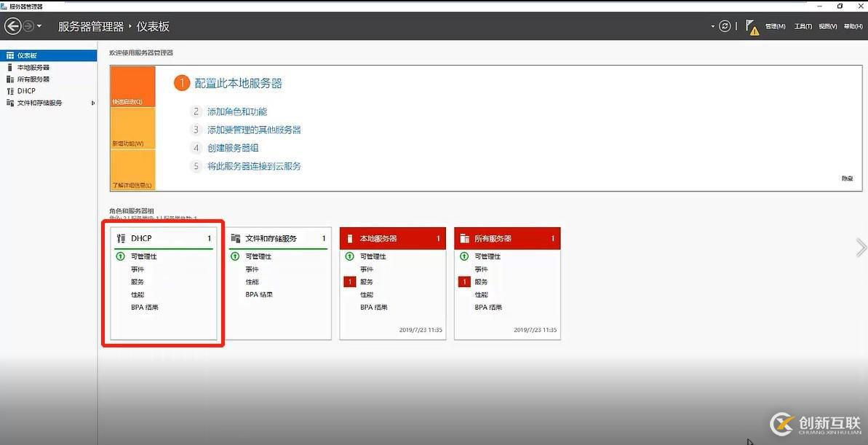This screenshot has height=445, width=868.
Task: Click the 本地服务器 red tile header
Action: (392, 238)
